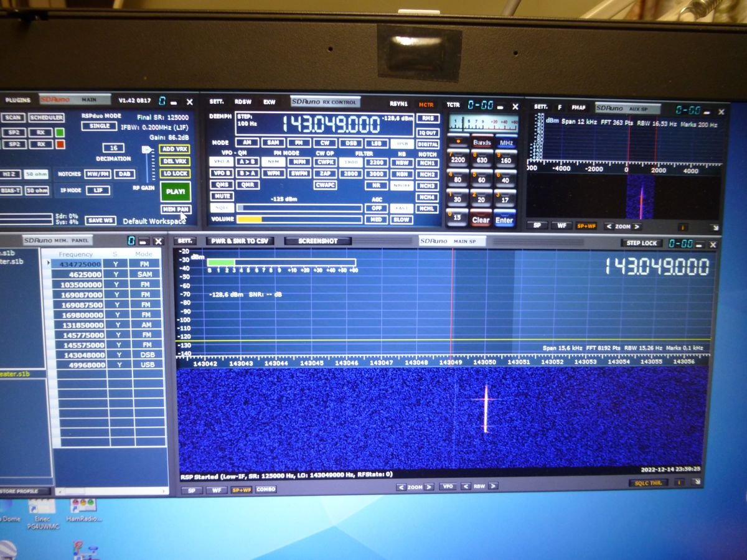Image resolution: width=747 pixels, height=560 pixels.
Task: Select the 630 band key on the keypad
Action: [x=482, y=160]
